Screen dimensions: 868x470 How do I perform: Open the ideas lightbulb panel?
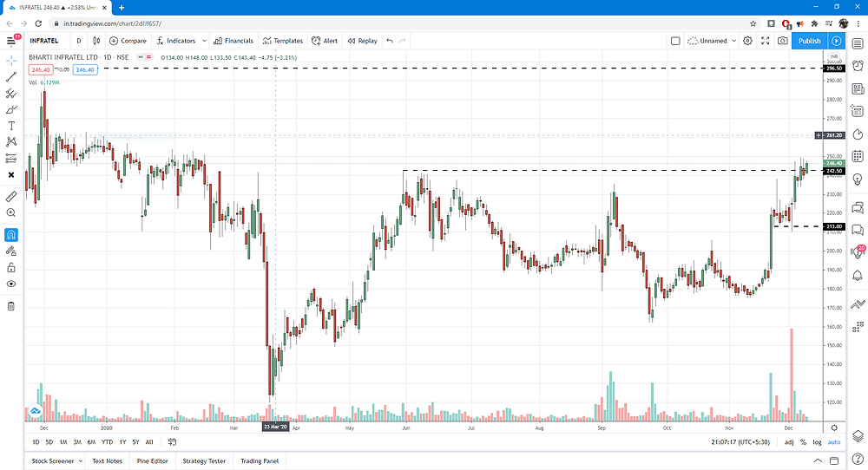click(x=858, y=180)
